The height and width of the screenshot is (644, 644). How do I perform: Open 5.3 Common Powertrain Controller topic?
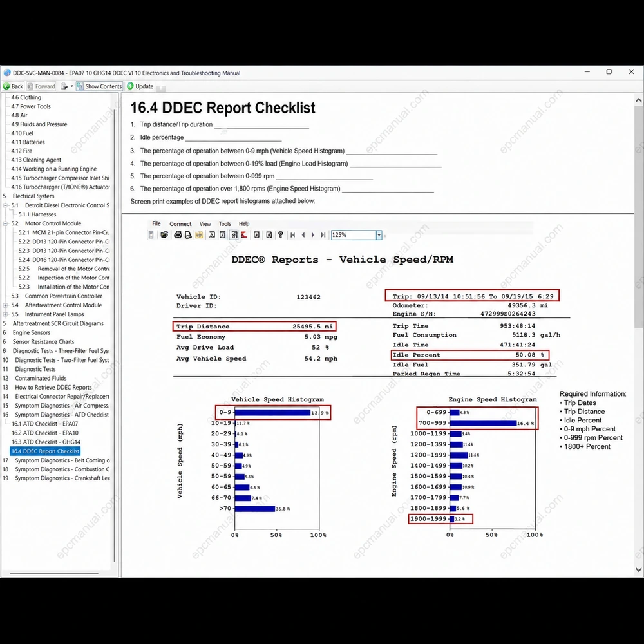pyautogui.click(x=57, y=296)
